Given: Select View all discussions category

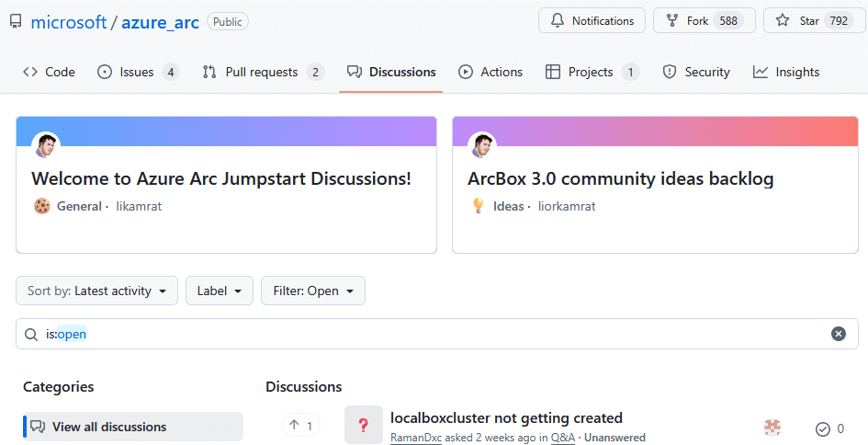Looking at the screenshot, I should coord(133,427).
